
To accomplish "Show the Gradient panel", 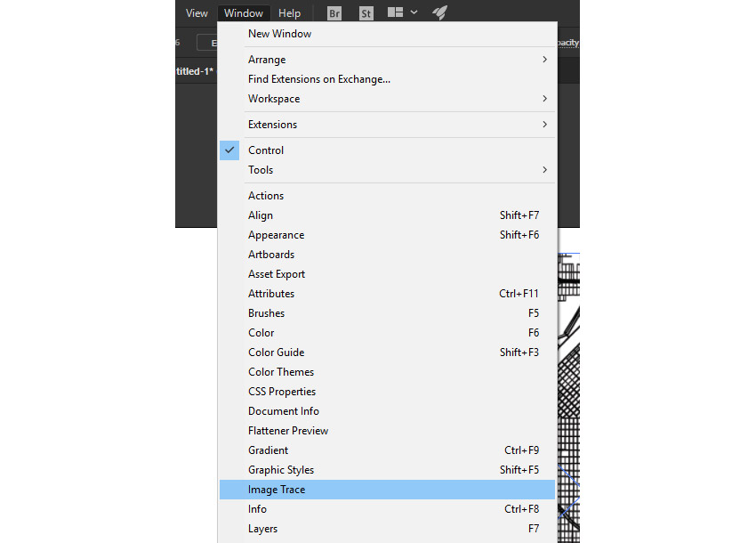I will tap(268, 450).
